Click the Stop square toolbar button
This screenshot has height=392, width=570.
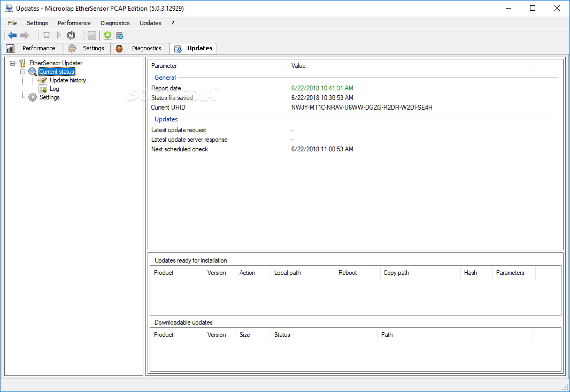[x=47, y=35]
